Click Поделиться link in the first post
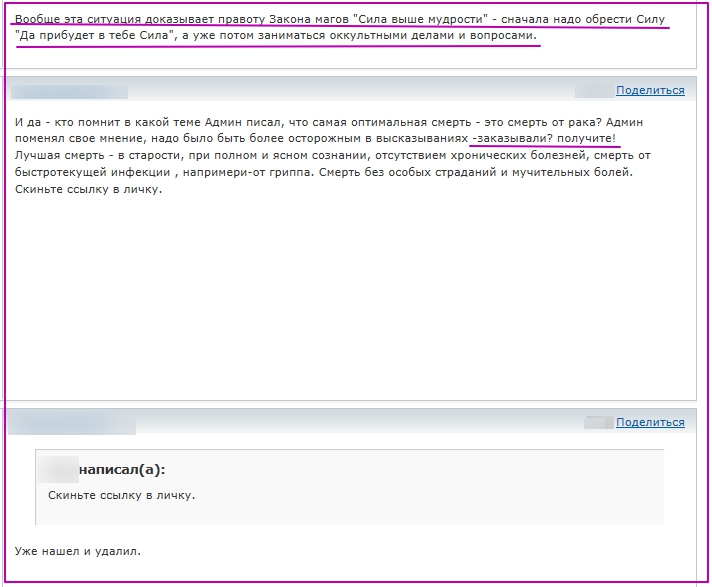 650,90
